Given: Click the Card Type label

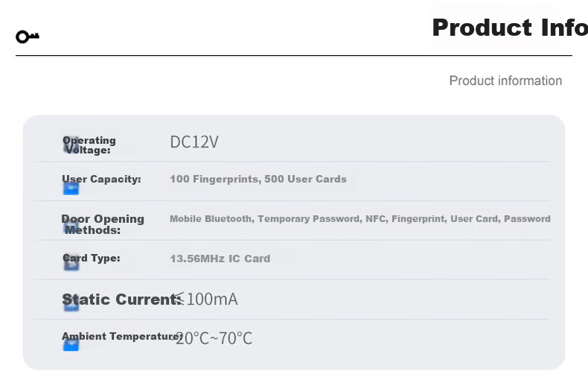Looking at the screenshot, I should tap(92, 259).
